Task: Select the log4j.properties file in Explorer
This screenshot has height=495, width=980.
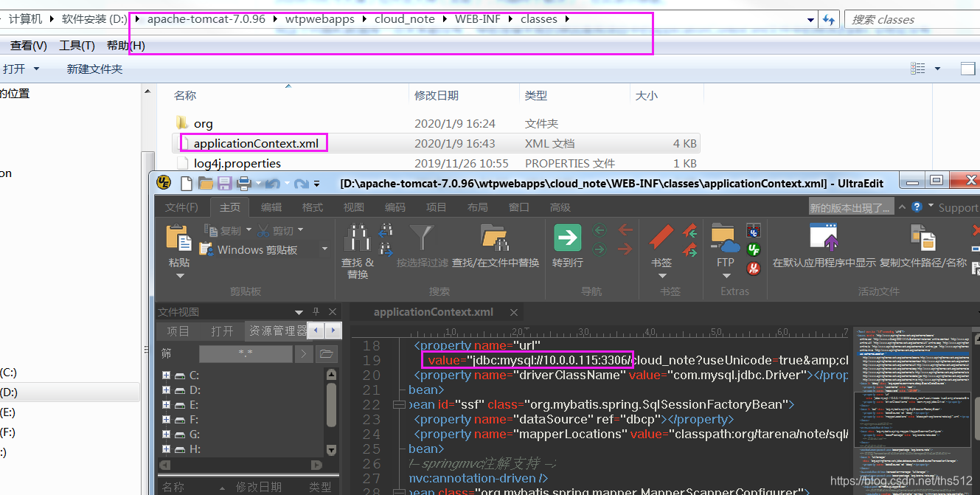Action: [237, 163]
